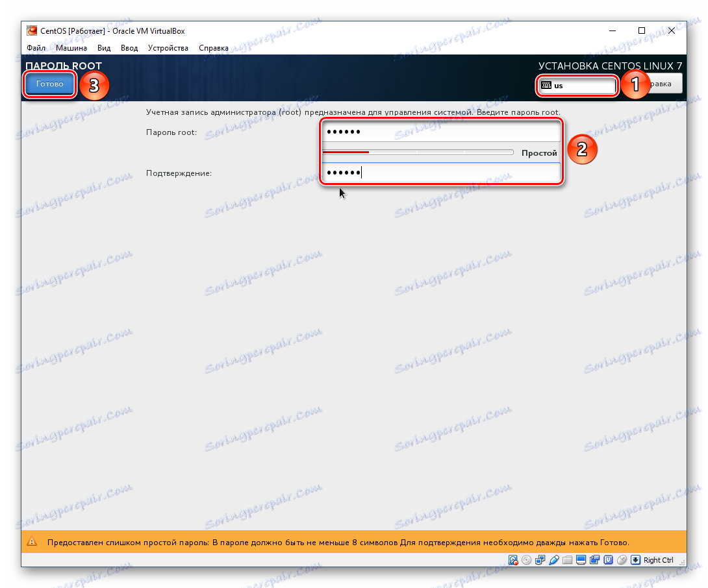This screenshot has height=588, width=708.
Task: Click the keyboard capture arrow icon
Action: click(x=635, y=560)
